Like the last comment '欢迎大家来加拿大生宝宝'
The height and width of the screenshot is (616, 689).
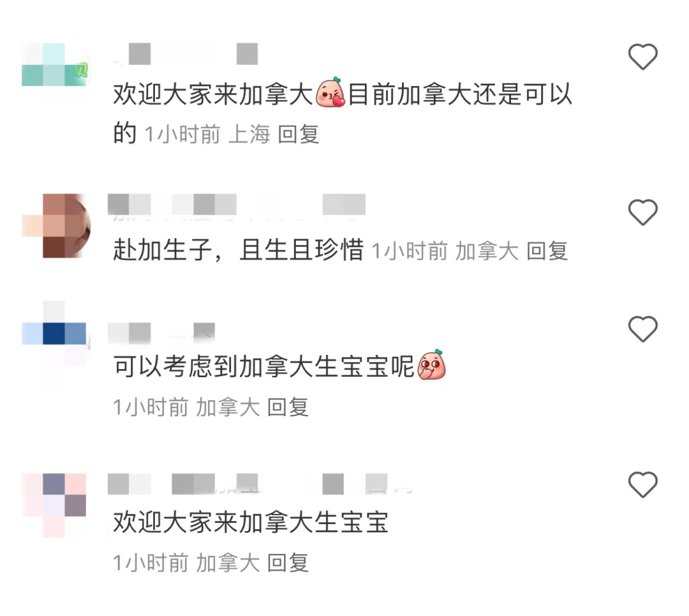tap(643, 485)
